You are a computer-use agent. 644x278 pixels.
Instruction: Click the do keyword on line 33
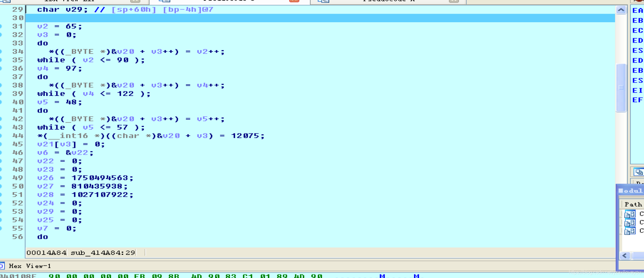tap(43, 43)
